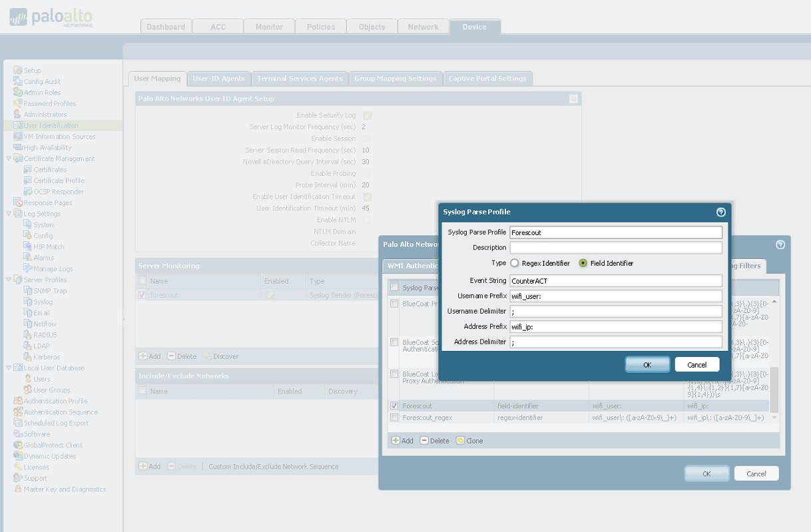The width and height of the screenshot is (811, 532).
Task: Check the Forescout_regex row checkbox
Action: point(395,417)
